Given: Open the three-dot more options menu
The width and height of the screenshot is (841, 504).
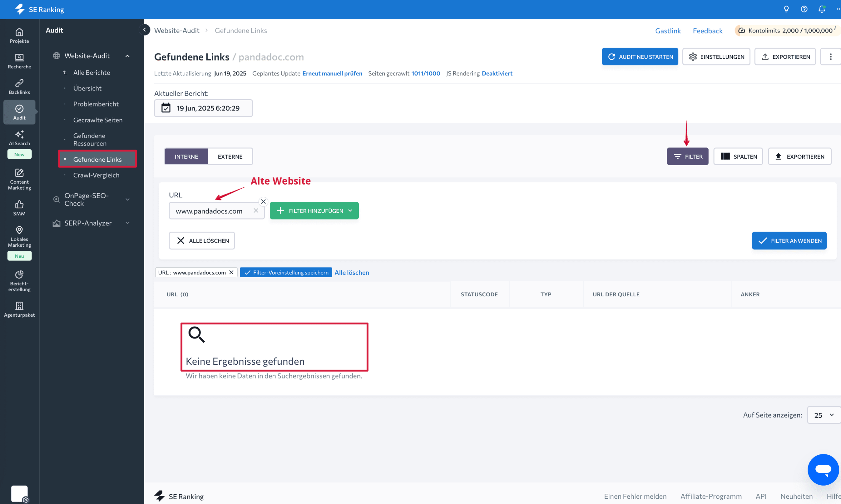Looking at the screenshot, I should pyautogui.click(x=830, y=57).
